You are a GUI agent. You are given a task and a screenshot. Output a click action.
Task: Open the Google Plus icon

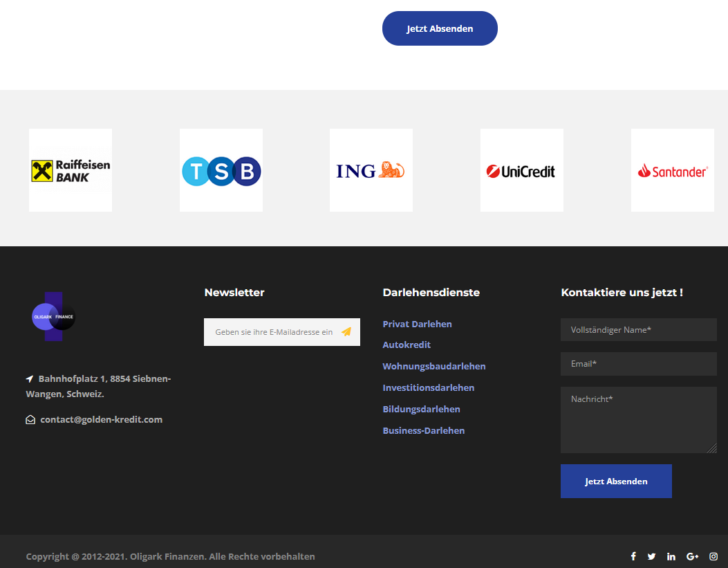692,556
